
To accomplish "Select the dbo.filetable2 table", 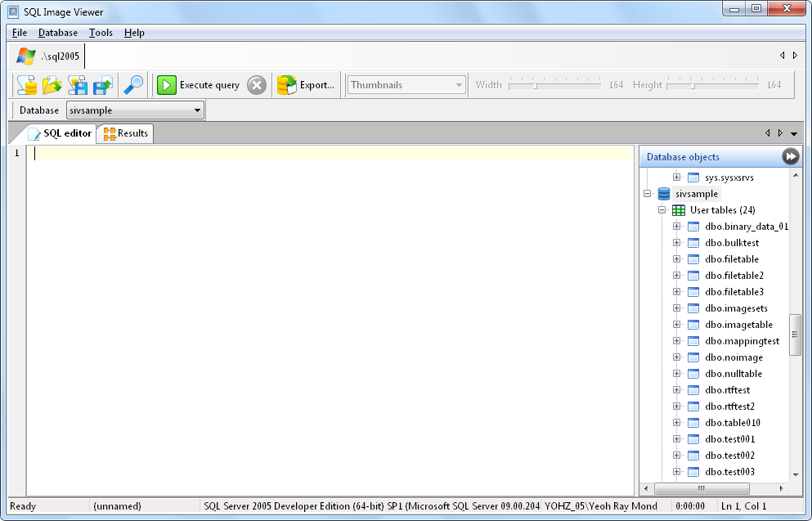I will click(x=733, y=276).
